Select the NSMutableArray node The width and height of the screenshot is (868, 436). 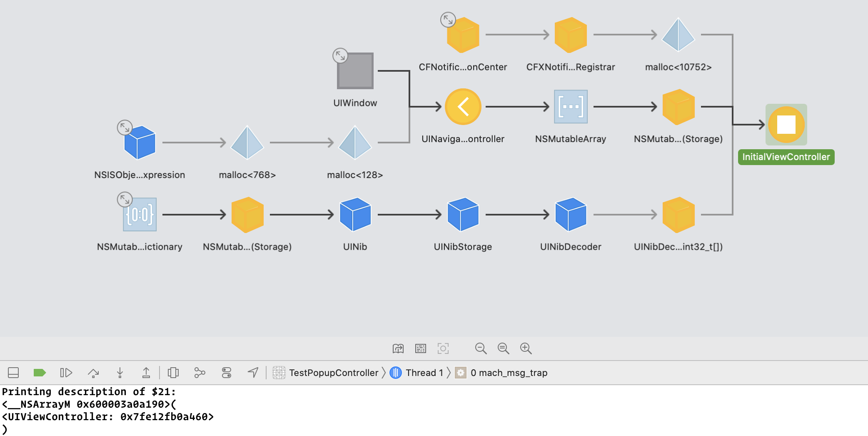[x=571, y=107]
